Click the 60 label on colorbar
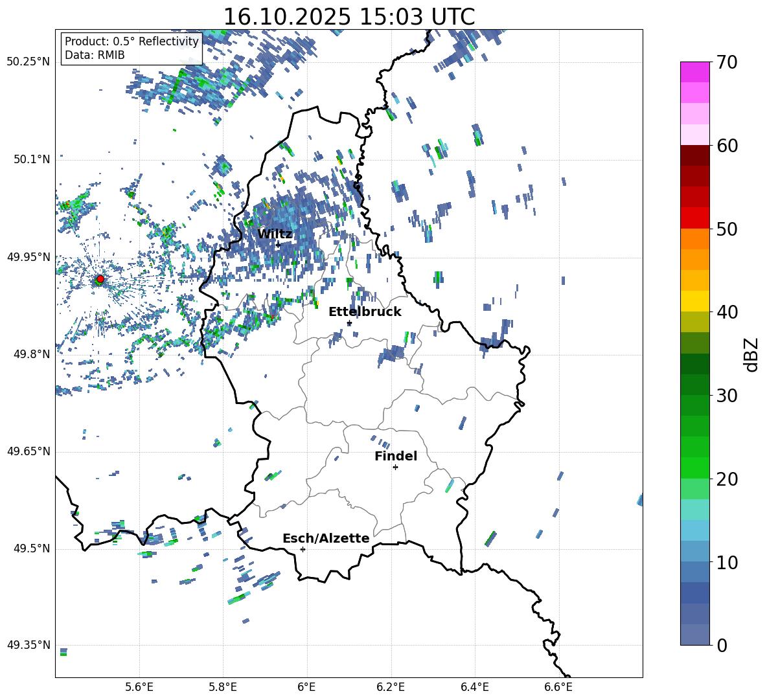Image resolution: width=767 pixels, height=700 pixels. pos(727,146)
